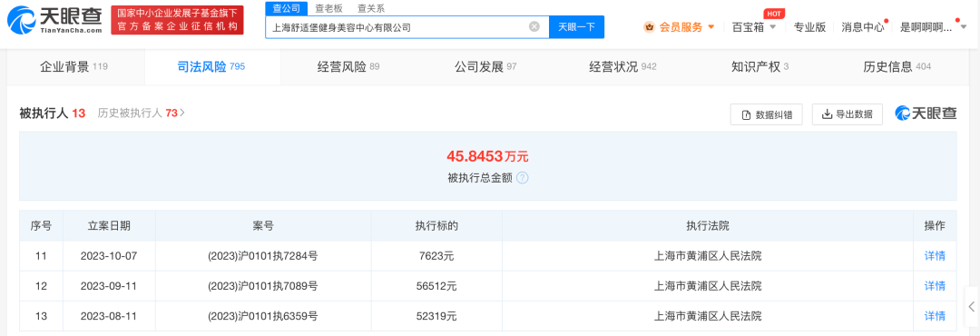
Task: Click the TianYanCha logo at top left
Action: click(54, 20)
